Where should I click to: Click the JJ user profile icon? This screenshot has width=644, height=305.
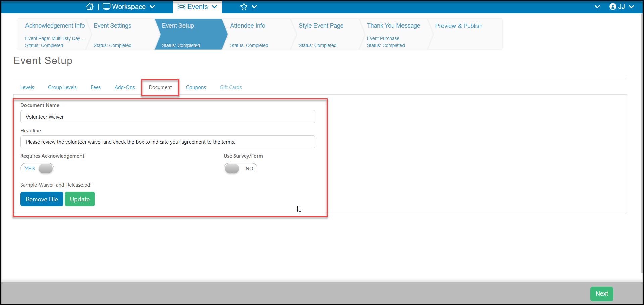[x=613, y=7]
